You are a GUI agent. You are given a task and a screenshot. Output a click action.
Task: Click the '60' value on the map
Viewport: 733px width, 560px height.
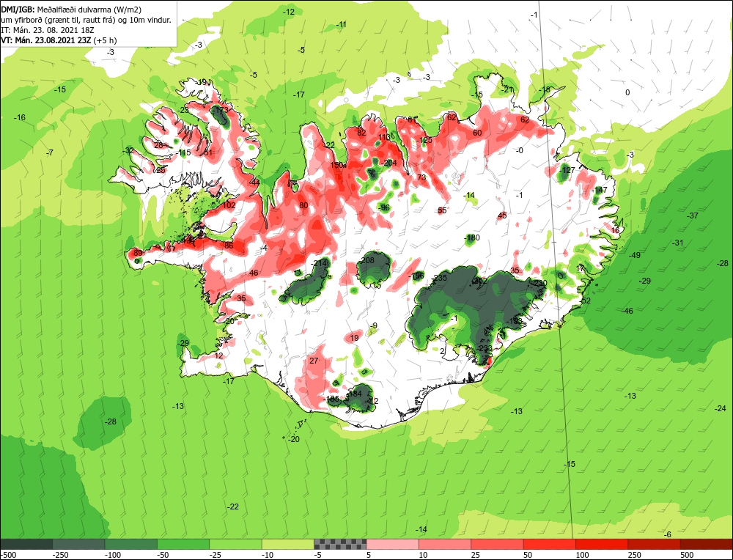(x=477, y=132)
